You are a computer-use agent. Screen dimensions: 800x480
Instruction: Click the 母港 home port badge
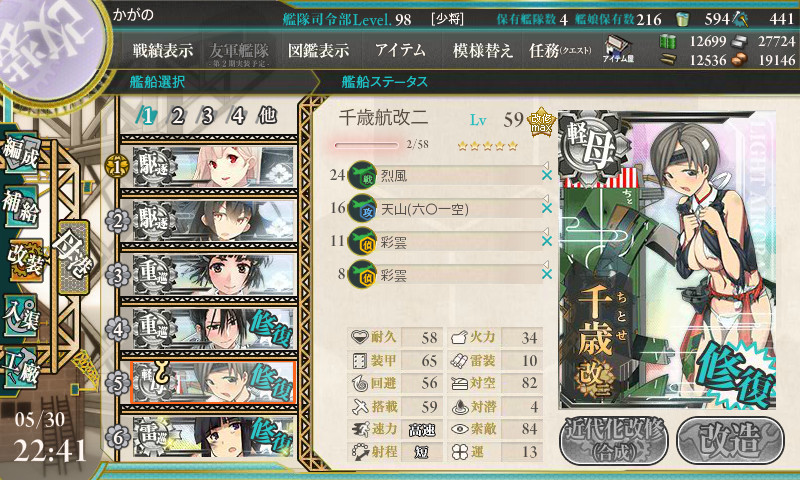(x=73, y=257)
